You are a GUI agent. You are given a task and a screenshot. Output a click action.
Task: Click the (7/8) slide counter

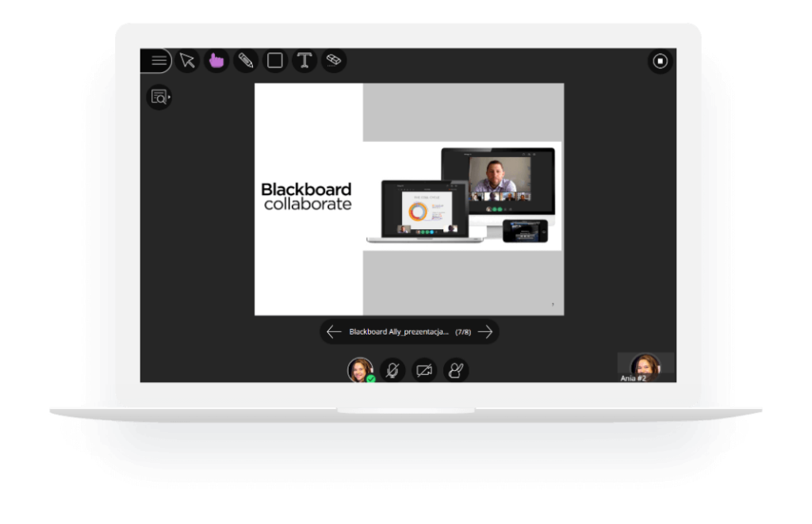(463, 332)
